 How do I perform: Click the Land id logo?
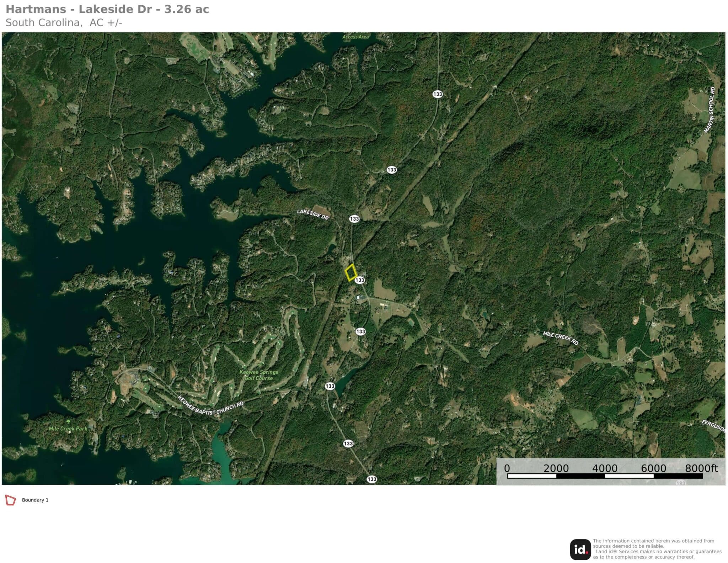[580, 549]
